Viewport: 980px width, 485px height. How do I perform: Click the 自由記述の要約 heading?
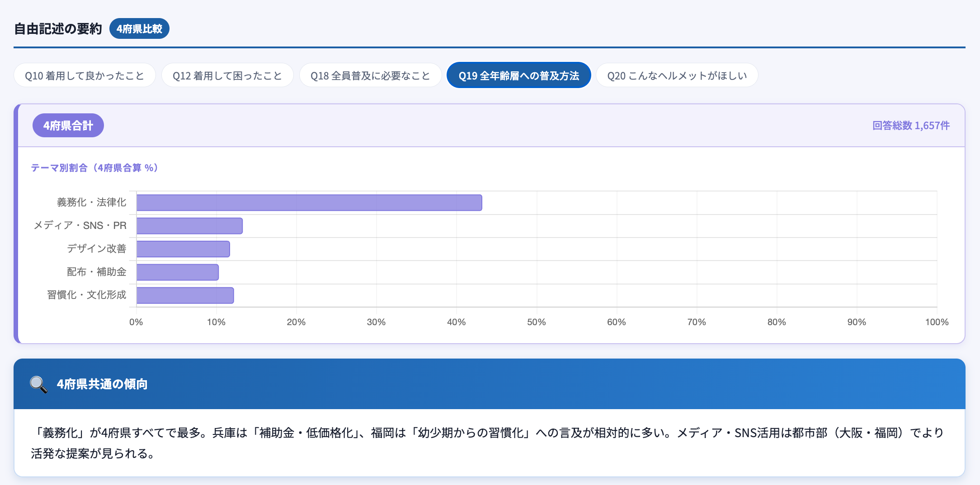58,29
